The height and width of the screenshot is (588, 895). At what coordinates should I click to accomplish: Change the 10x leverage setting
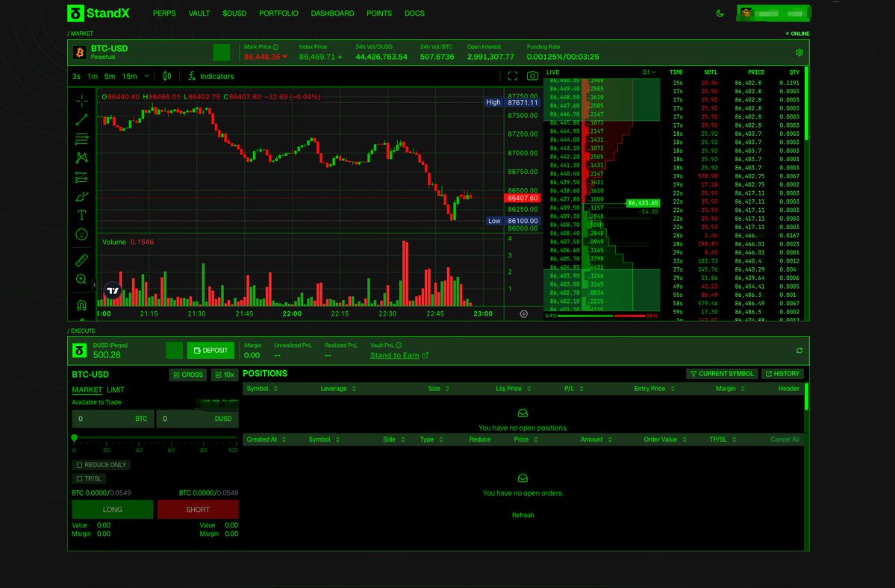click(x=225, y=375)
